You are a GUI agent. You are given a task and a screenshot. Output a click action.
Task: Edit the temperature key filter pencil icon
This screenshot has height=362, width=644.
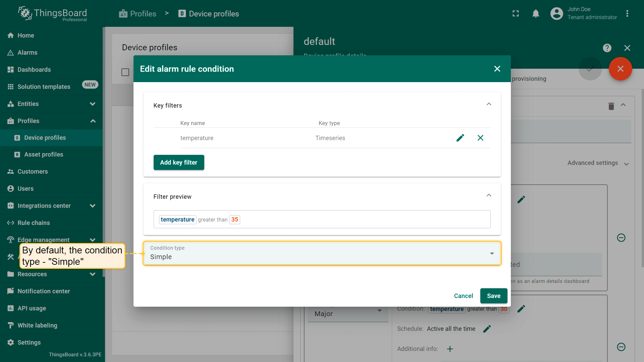coord(460,138)
